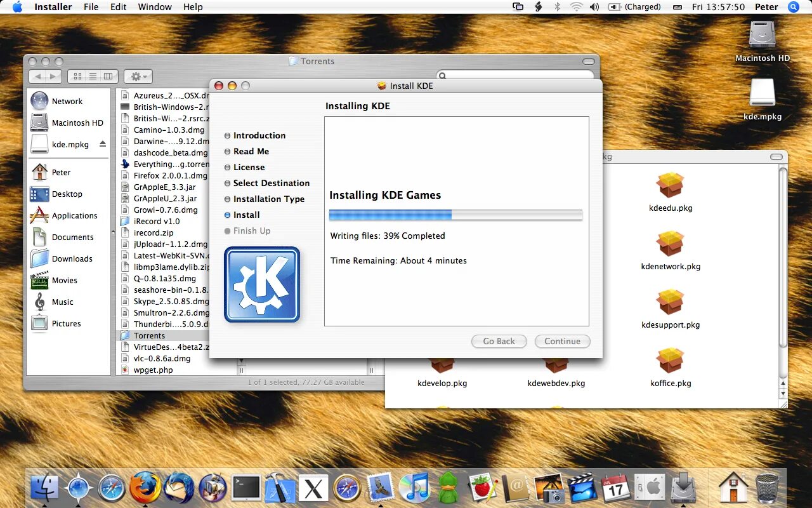Screen dimensions: 812x508
Task: Open the Window menu
Action: (155, 7)
